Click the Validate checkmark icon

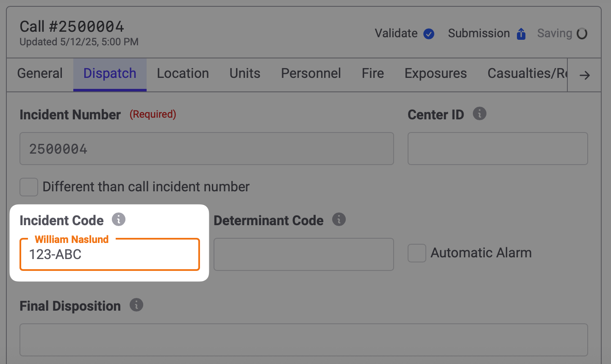[x=429, y=34]
